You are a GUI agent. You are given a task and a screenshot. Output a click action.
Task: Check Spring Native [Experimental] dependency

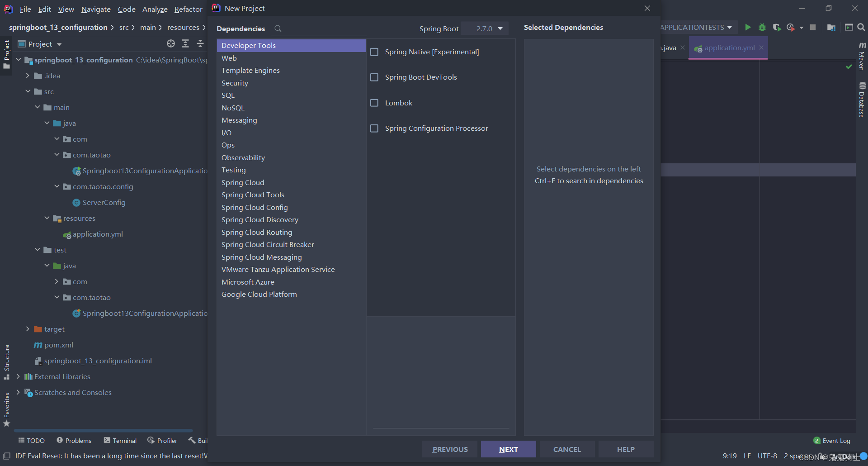(374, 52)
